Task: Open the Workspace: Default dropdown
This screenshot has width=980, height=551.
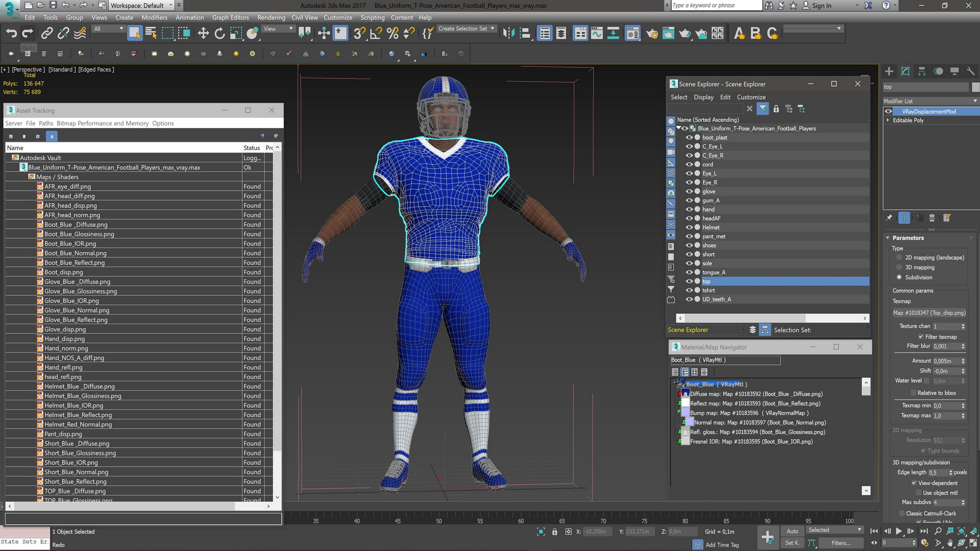Action: 141,6
